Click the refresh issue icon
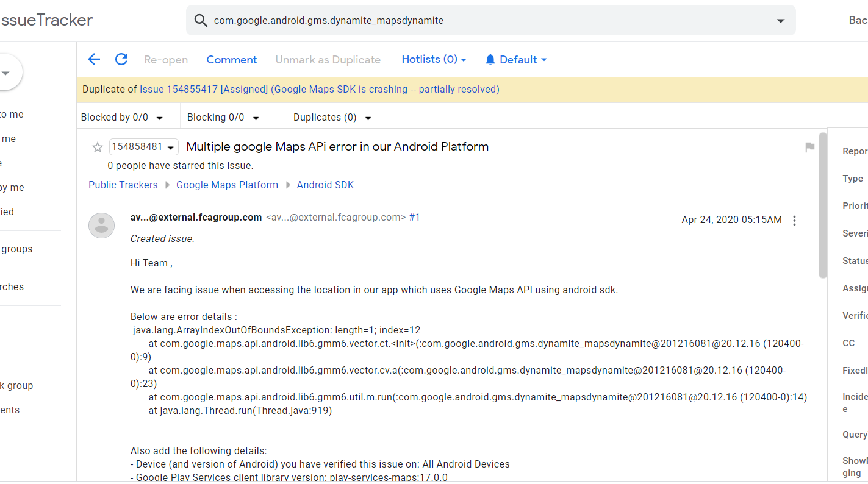This screenshot has height=484, width=868. pos(121,59)
